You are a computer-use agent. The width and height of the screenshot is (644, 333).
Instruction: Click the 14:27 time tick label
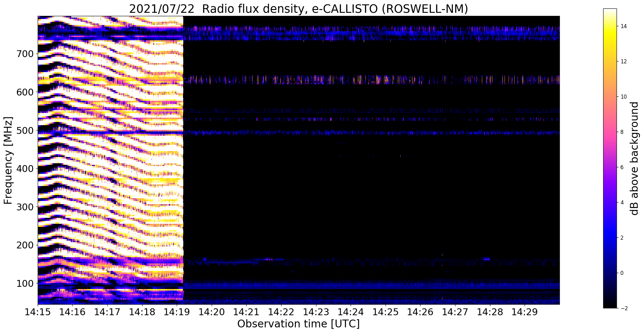(455, 312)
